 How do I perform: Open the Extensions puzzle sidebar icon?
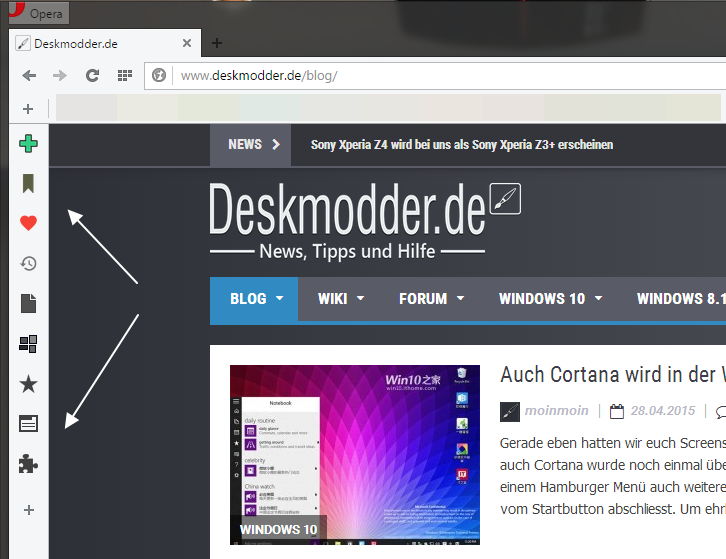point(28,464)
